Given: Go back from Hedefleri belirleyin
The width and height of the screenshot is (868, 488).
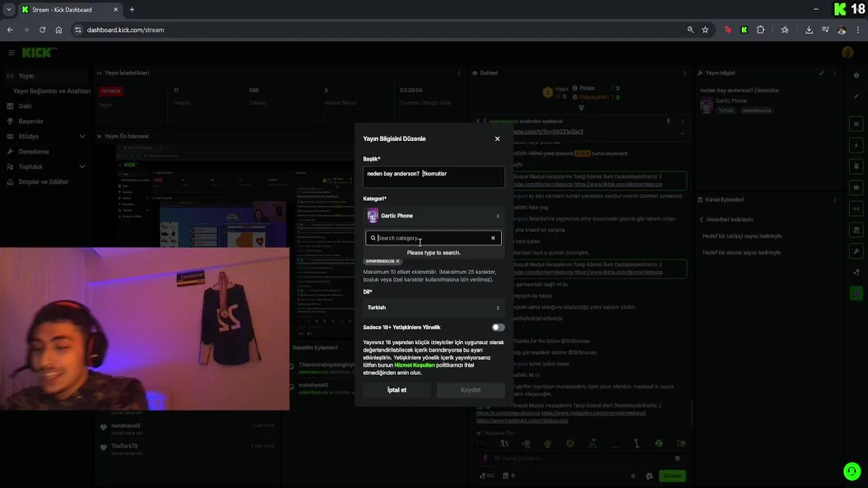Looking at the screenshot, I should pos(702,220).
